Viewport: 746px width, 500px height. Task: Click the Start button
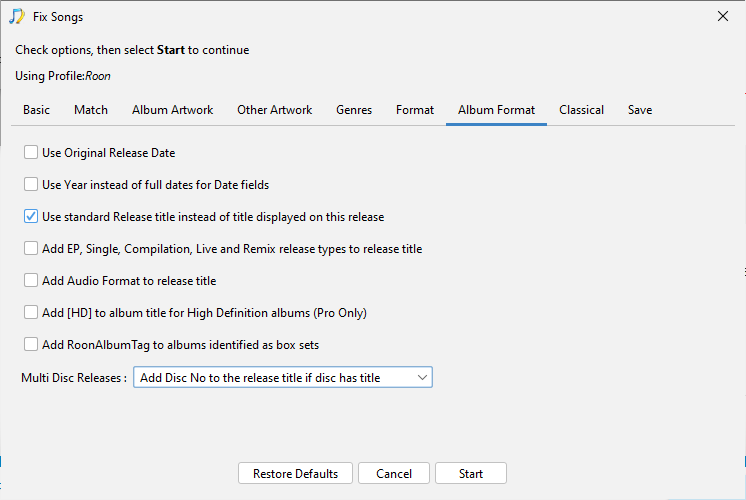tap(471, 474)
